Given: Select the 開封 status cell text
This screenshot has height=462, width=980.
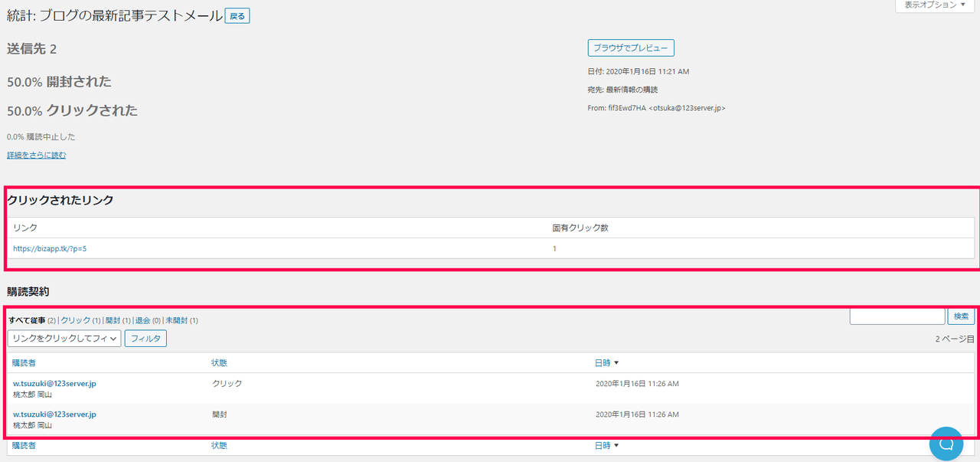Looking at the screenshot, I should 220,414.
